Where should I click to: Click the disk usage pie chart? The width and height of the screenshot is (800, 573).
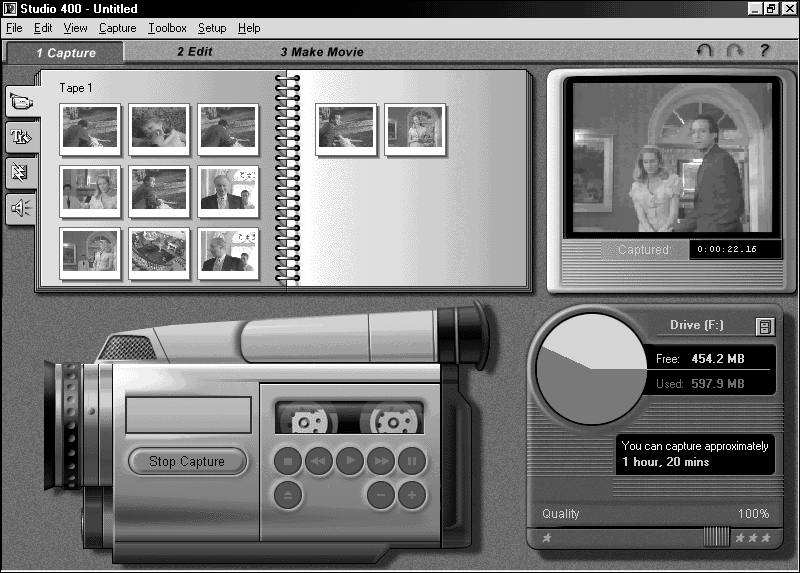592,368
